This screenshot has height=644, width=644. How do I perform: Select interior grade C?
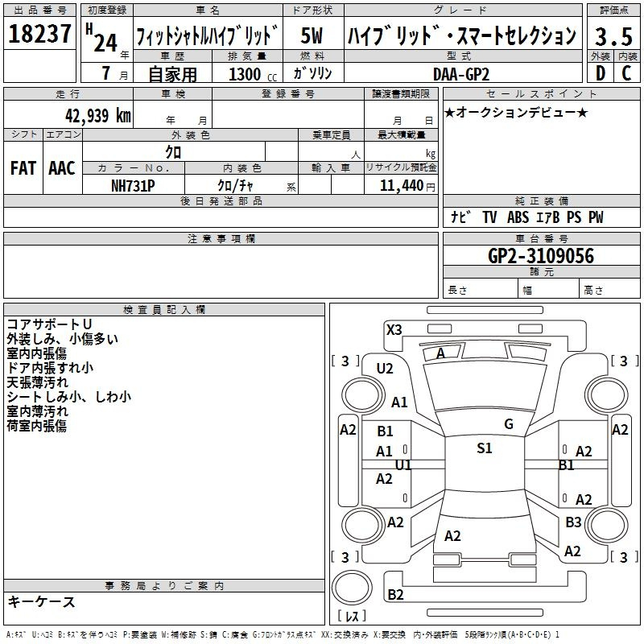tap(626, 73)
